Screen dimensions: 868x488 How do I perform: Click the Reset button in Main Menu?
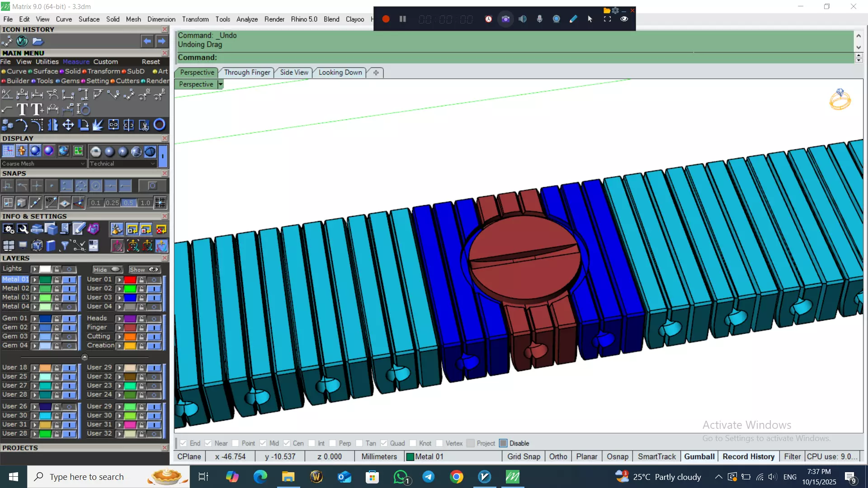click(x=151, y=62)
